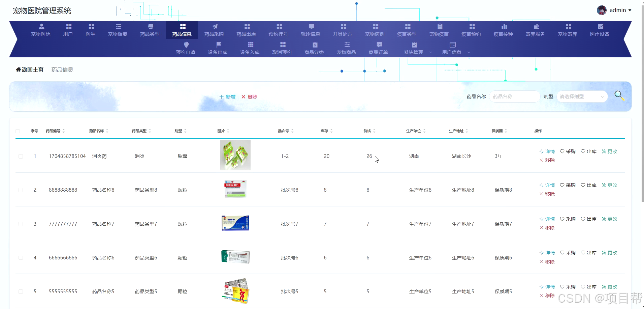The image size is (644, 309).
Task: Check the row for 药品名称7
Action: pyautogui.click(x=21, y=224)
